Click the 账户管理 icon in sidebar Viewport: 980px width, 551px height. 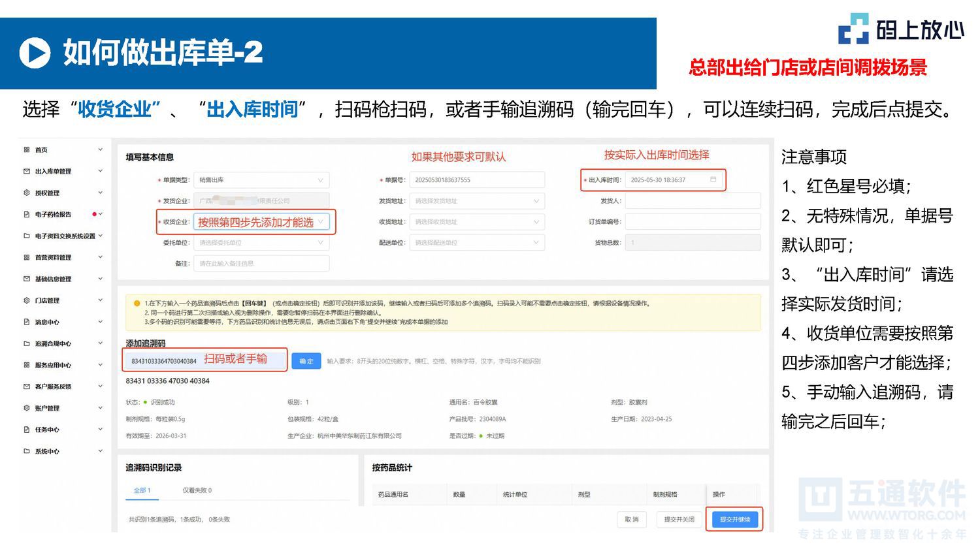tap(26, 407)
